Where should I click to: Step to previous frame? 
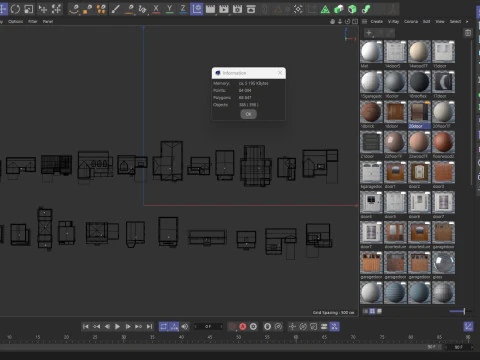tap(107, 326)
